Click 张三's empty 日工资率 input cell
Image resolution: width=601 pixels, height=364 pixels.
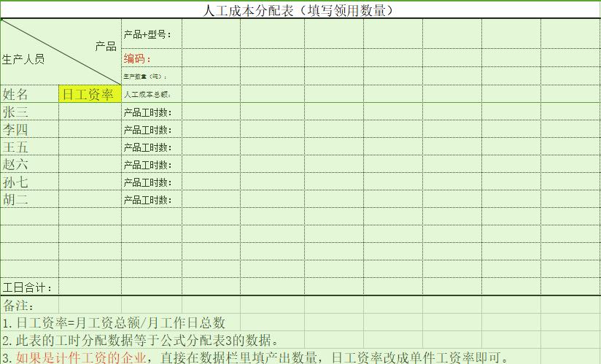pyautogui.click(x=90, y=112)
